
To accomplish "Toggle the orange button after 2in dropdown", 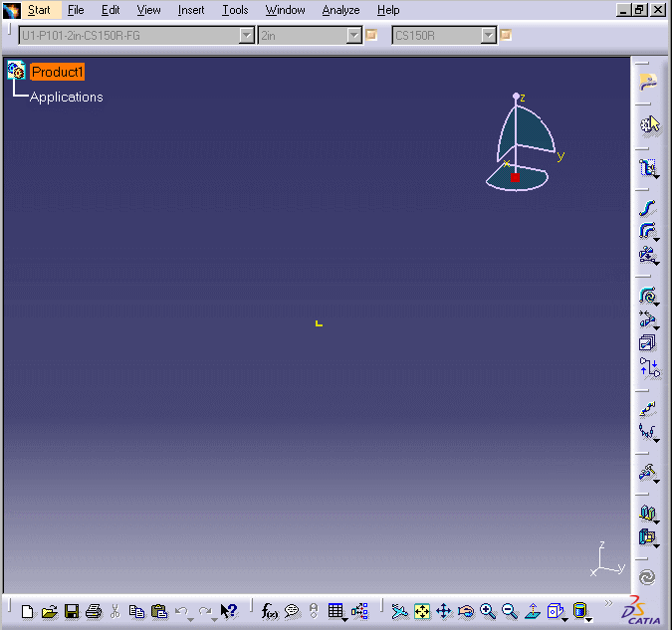I will tap(371, 36).
